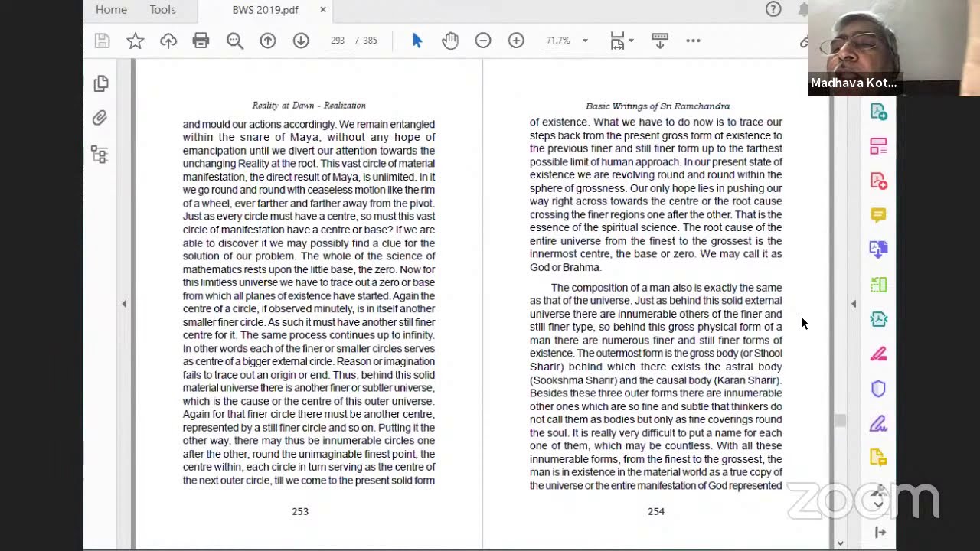Click the page number field showing 293
980x551 pixels.
[338, 41]
